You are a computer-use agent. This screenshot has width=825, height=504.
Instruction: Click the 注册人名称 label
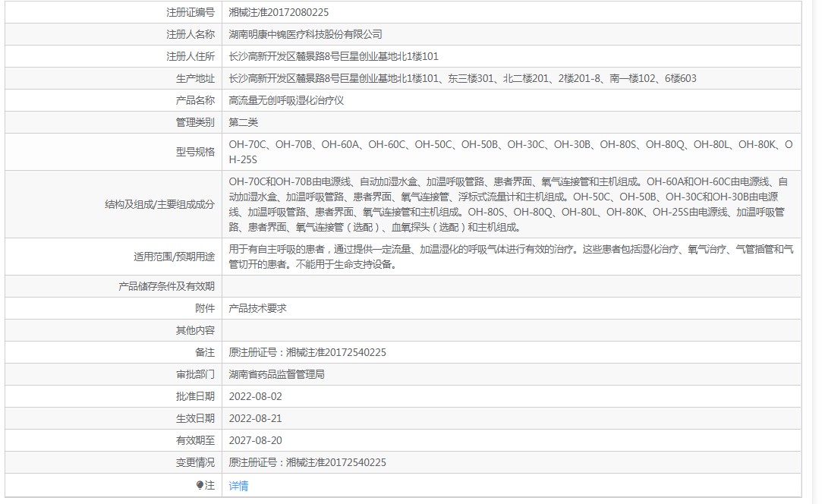191,34
